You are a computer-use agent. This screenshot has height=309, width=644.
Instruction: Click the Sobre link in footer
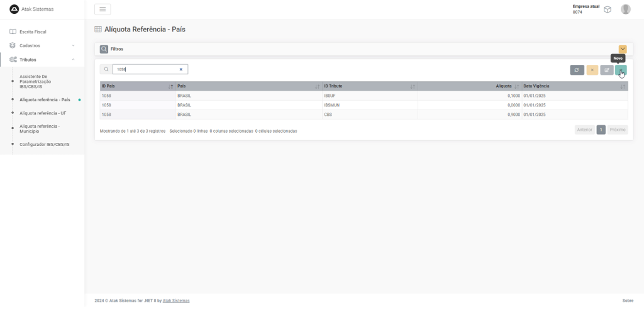click(628, 301)
